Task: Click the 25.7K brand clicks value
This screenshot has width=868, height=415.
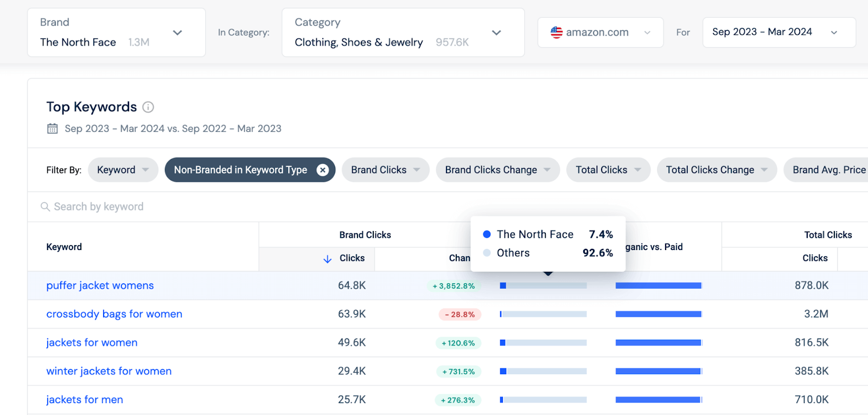Action: pos(352,400)
